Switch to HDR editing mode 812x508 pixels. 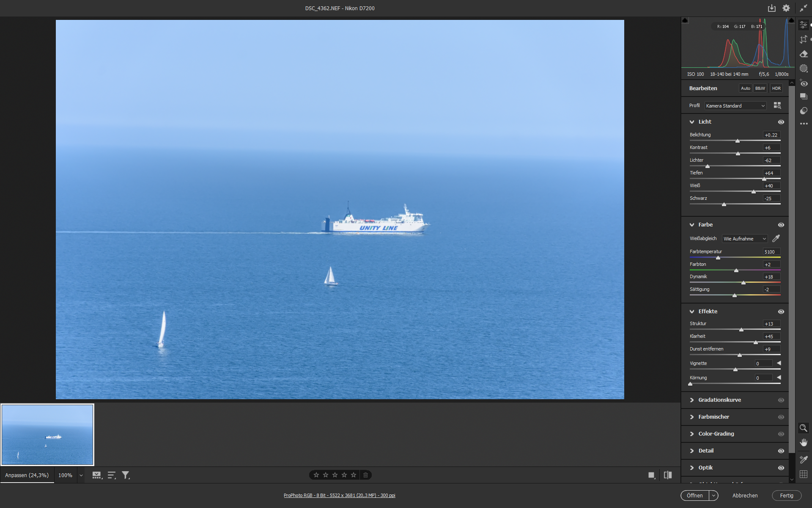[x=776, y=88]
